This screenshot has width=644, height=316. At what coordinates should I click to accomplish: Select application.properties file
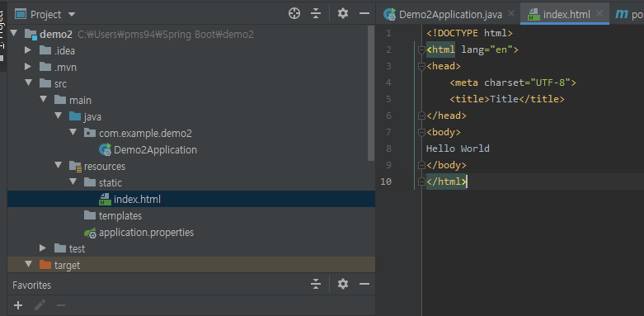point(146,233)
